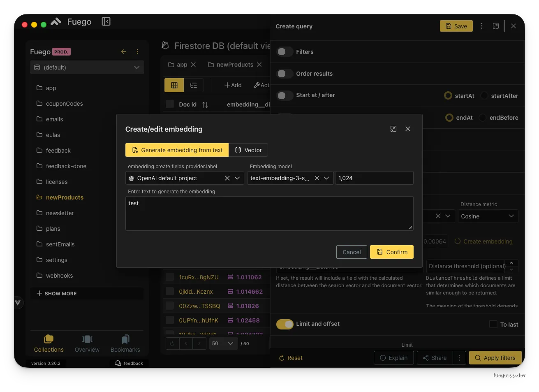Viewport: 539px width, 392px height.
Task: Select the Collections icon
Action: tap(48, 343)
